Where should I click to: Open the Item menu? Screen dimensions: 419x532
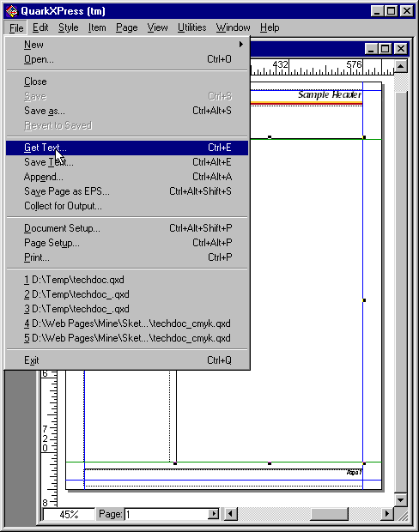tap(97, 27)
